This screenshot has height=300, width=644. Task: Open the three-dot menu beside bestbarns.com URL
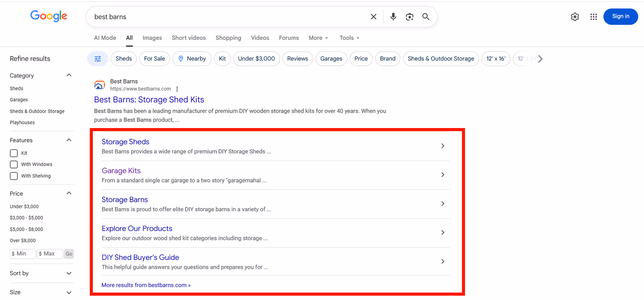click(177, 89)
